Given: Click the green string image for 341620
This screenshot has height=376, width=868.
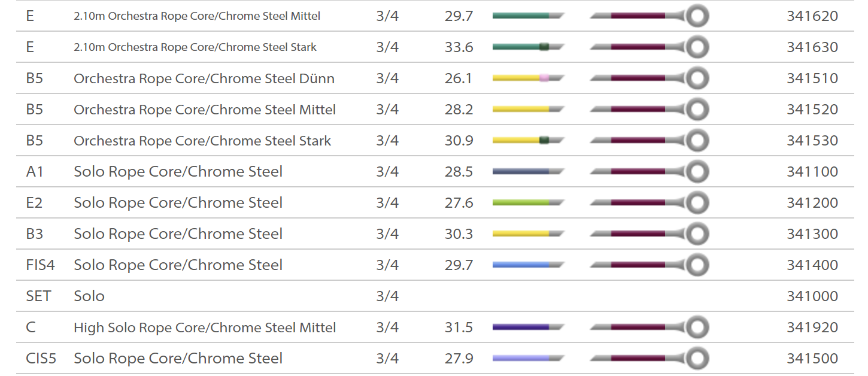Looking at the screenshot, I should coord(527,16).
